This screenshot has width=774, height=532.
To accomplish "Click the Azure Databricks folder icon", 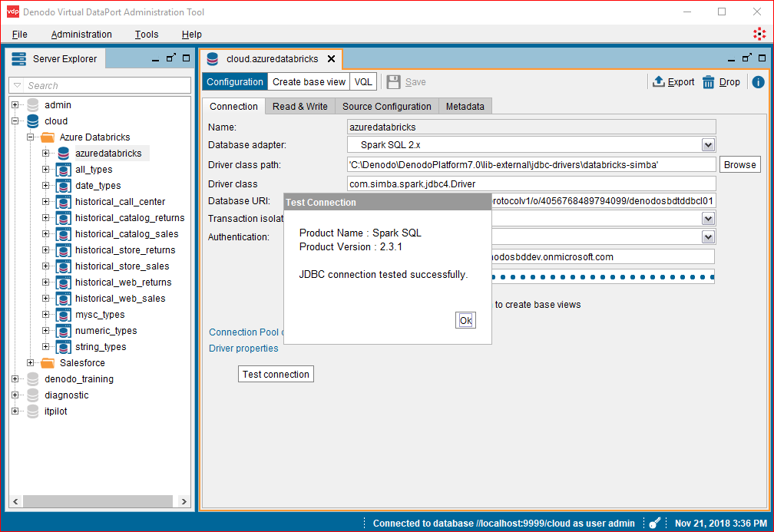I will click(48, 137).
